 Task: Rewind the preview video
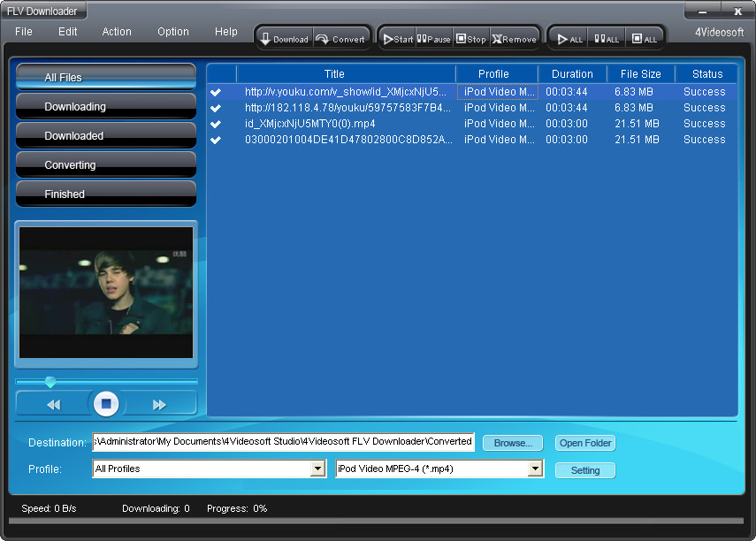(x=54, y=405)
